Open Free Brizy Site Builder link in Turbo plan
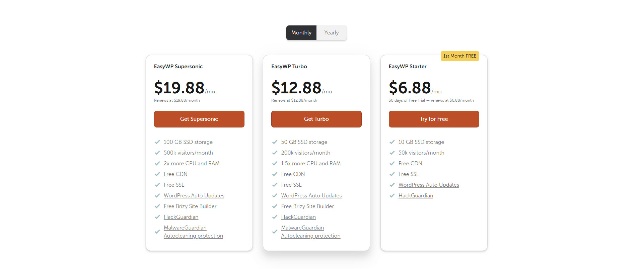Screen dimensions: 644x269 point(307,206)
